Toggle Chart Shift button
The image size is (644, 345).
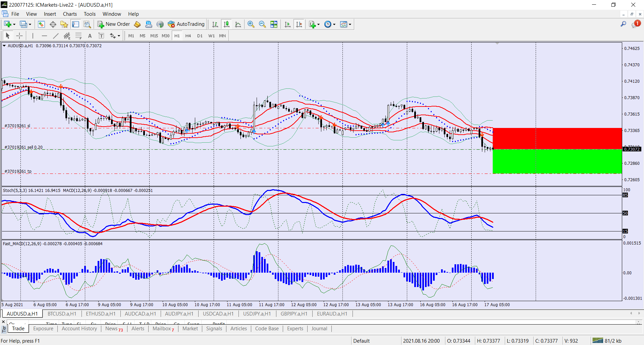click(x=299, y=24)
